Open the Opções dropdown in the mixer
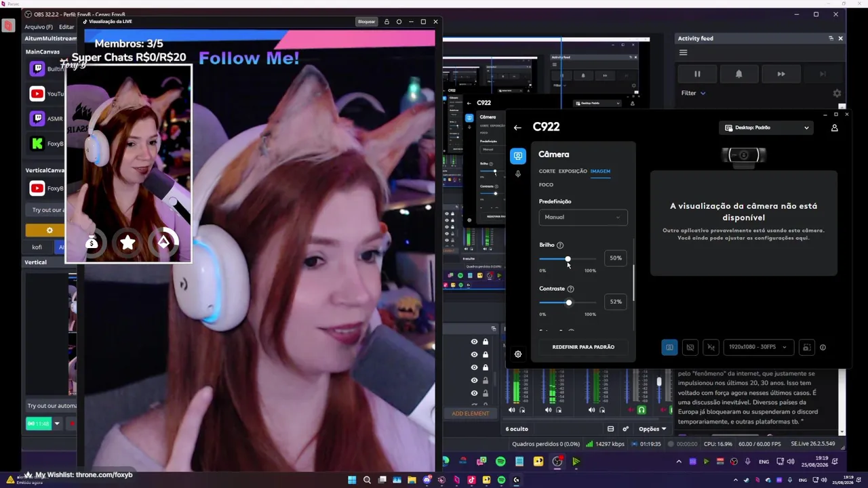This screenshot has width=868, height=488. point(652,428)
